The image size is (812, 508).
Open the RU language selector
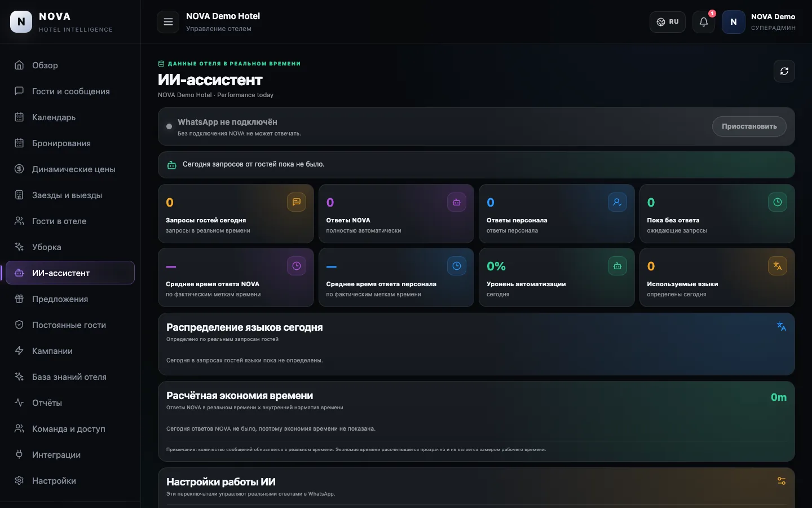(668, 22)
